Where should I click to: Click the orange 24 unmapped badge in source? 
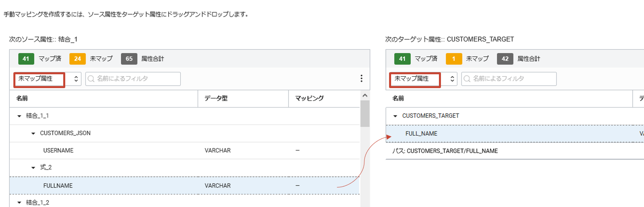(x=77, y=59)
